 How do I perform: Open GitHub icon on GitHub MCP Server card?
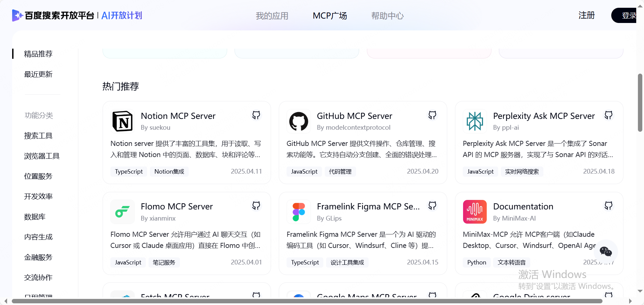pos(432,115)
